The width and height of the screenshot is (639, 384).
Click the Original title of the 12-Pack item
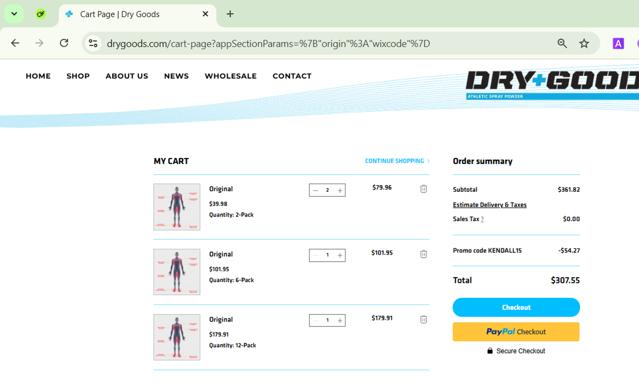[221, 319]
